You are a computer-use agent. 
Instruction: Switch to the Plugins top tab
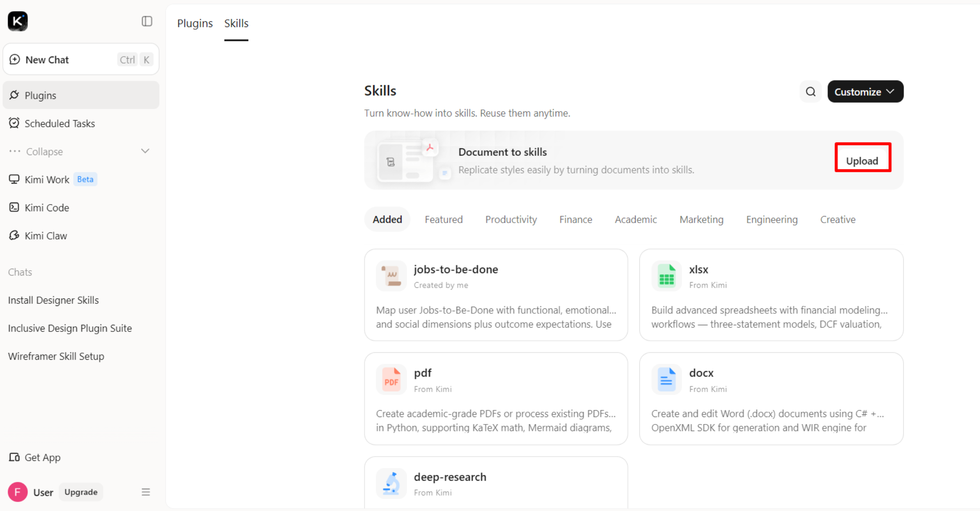pos(195,23)
